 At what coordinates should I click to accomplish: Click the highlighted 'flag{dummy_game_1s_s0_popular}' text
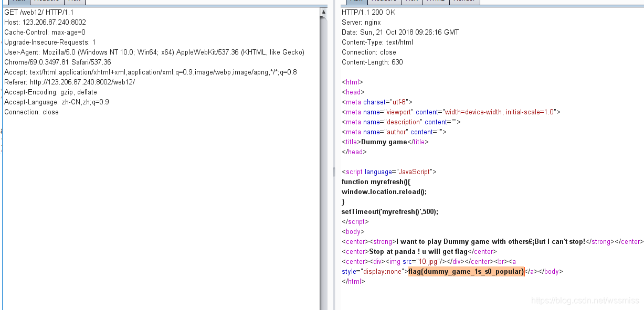(x=467, y=271)
